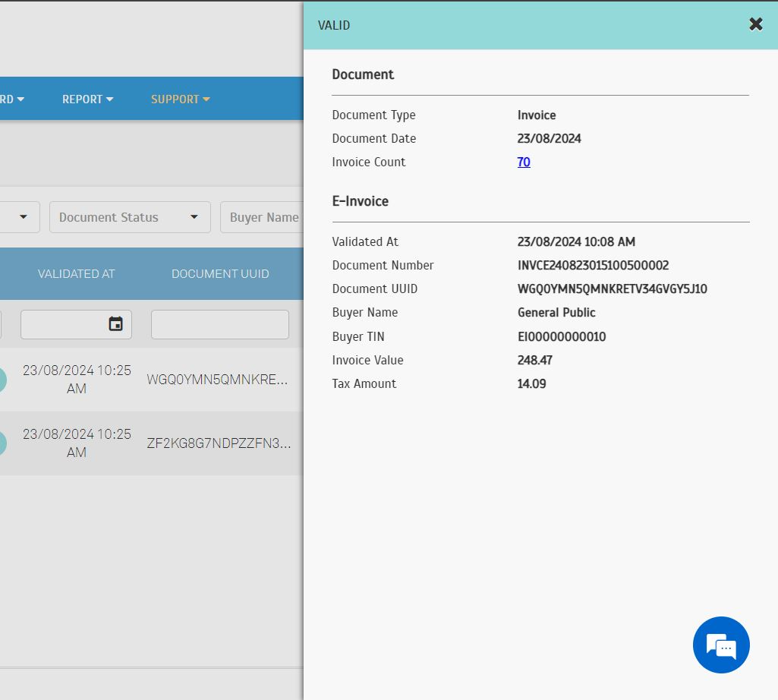Close the VALID details panel
The width and height of the screenshot is (778, 700).
[x=755, y=24]
